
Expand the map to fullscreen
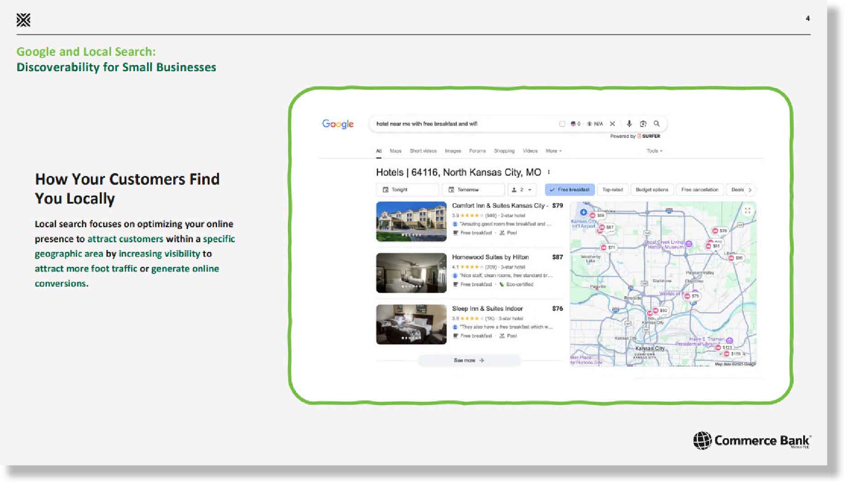(747, 210)
